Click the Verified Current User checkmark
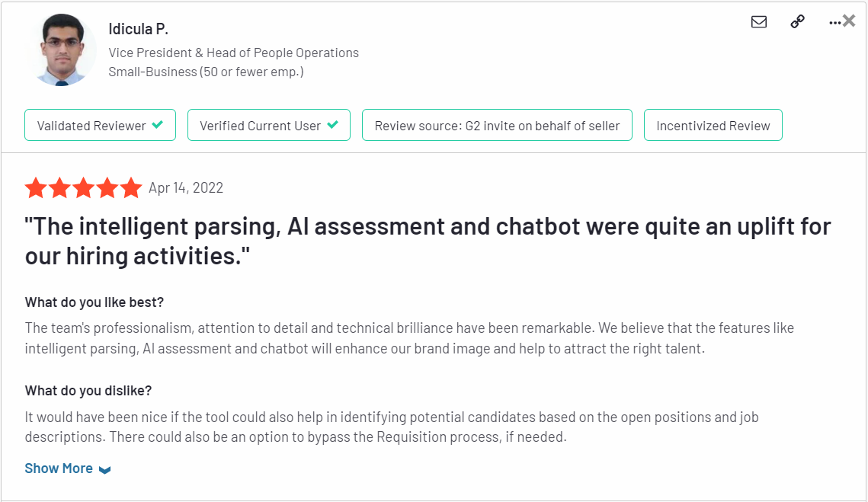The width and height of the screenshot is (868, 502). (333, 125)
